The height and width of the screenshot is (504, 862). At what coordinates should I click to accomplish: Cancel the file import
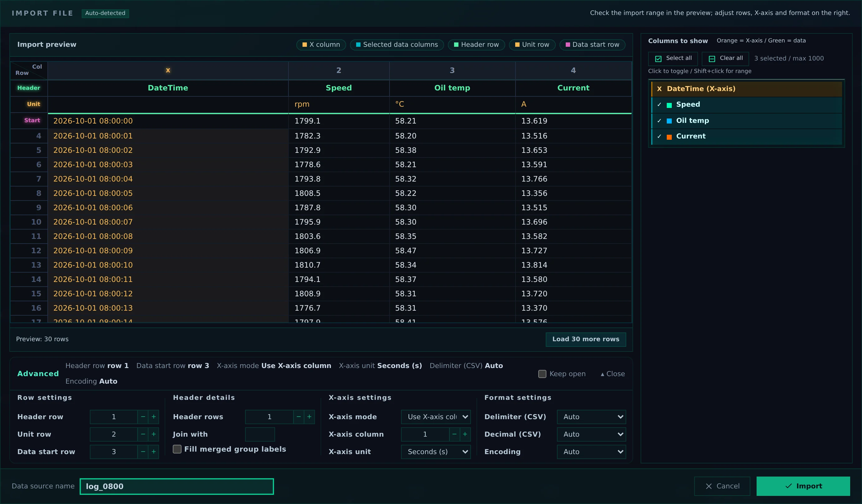(722, 486)
